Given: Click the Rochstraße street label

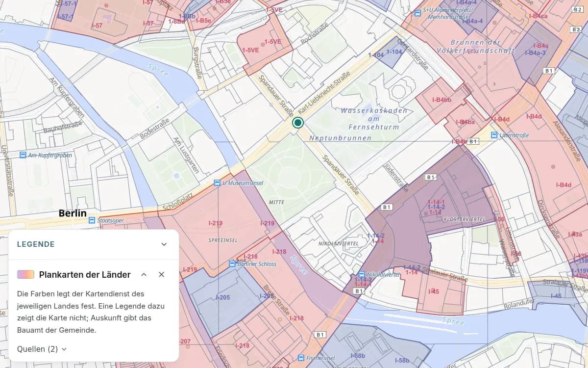Looking at the screenshot, I should coord(314,34).
